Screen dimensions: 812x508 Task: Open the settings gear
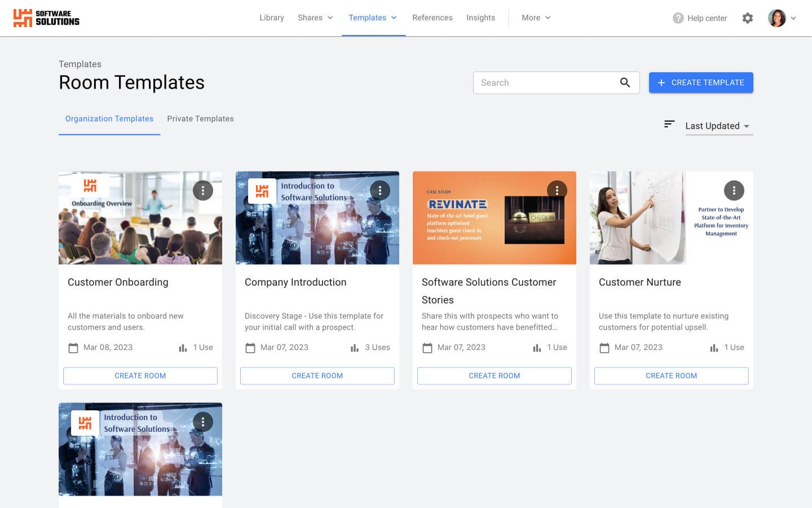[748, 17]
